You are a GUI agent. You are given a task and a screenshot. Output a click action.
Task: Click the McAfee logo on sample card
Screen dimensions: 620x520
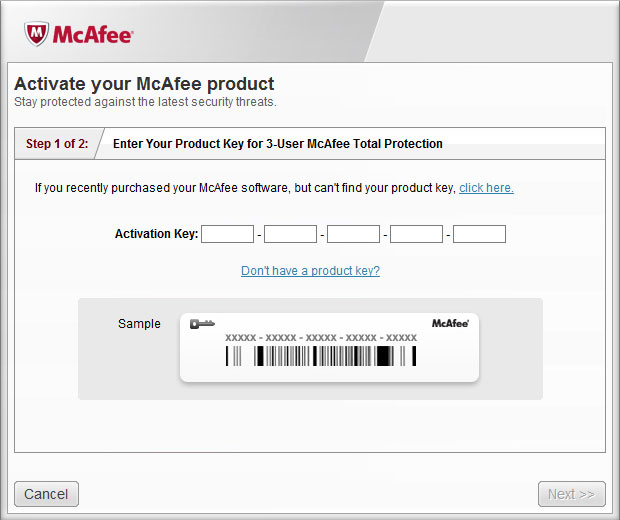pyautogui.click(x=450, y=323)
